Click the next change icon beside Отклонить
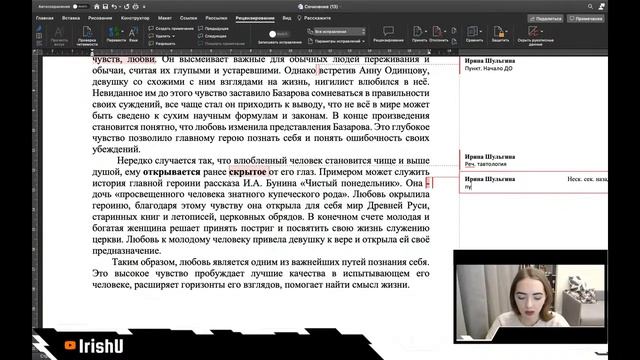The width and height of the screenshot is (640, 360). (454, 41)
